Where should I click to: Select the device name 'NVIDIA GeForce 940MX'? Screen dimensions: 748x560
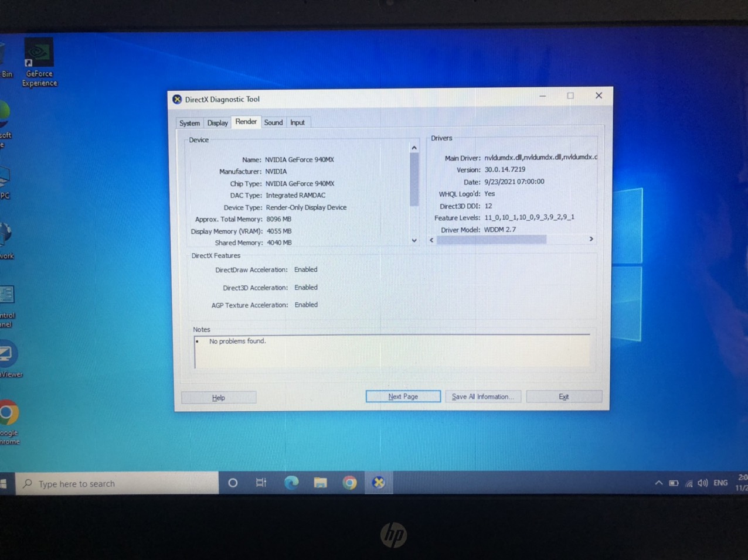tap(300, 159)
